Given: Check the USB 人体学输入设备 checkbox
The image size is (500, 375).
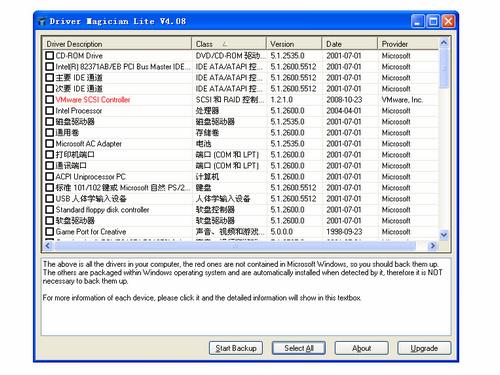Looking at the screenshot, I should pyautogui.click(x=49, y=198).
